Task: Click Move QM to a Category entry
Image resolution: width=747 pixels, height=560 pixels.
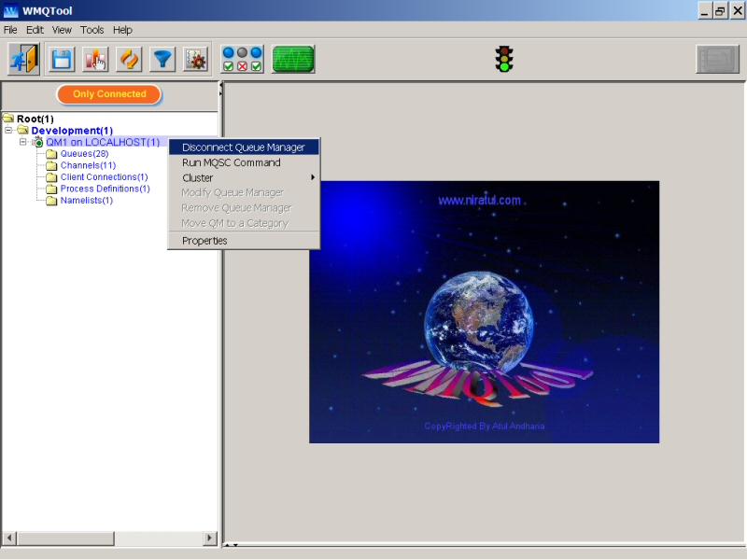Action: [x=244, y=223]
